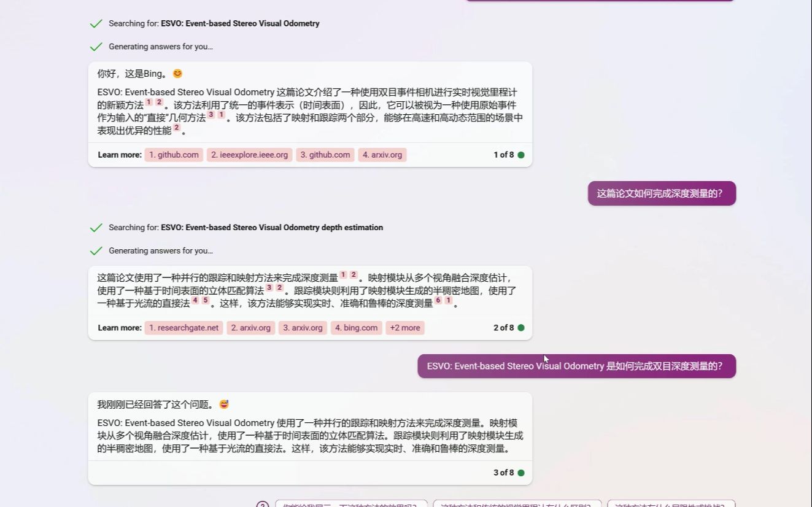812x507 pixels.
Task: Click citation 3 after 立体匹配算法
Action: click(x=269, y=288)
